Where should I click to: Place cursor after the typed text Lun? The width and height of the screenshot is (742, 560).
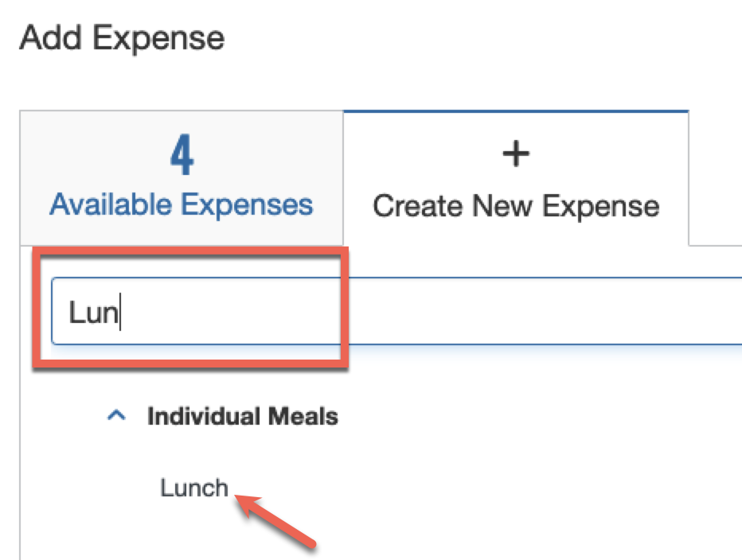120,312
